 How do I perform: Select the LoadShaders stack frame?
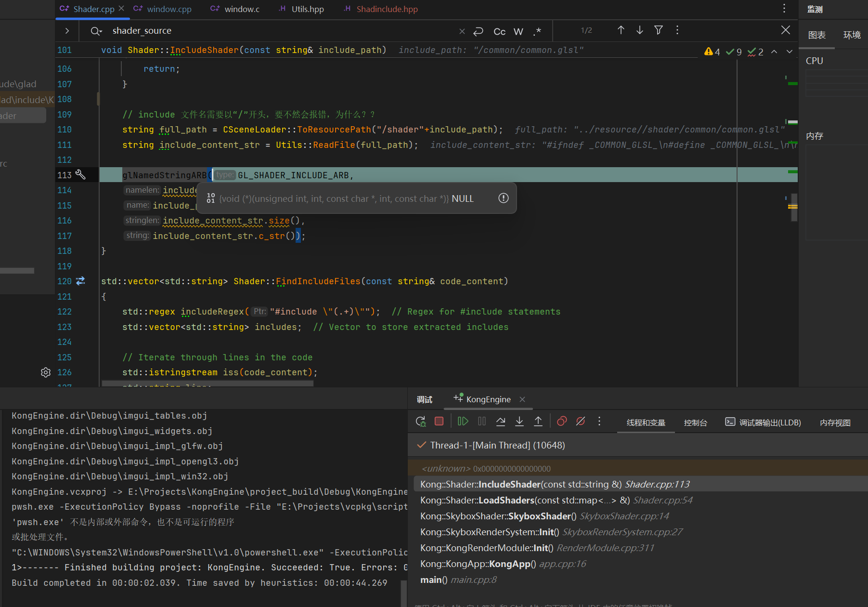(x=640, y=500)
